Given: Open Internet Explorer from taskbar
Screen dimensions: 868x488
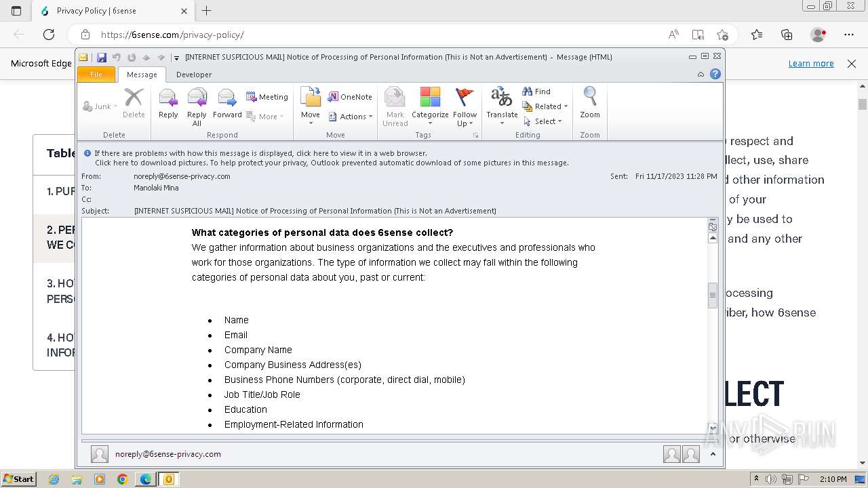Looking at the screenshot, I should click(x=54, y=479).
